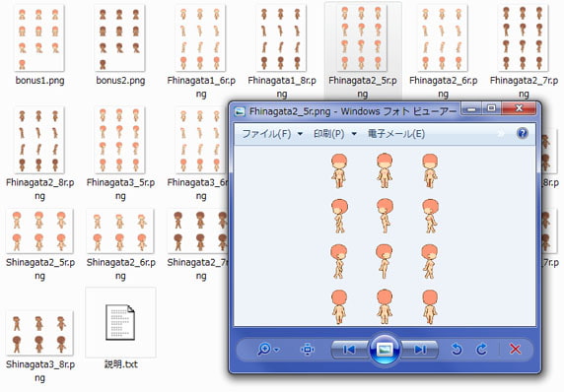Screen dimensions: 564x392
Task: Start the slideshow with center round button
Action: click(x=385, y=350)
